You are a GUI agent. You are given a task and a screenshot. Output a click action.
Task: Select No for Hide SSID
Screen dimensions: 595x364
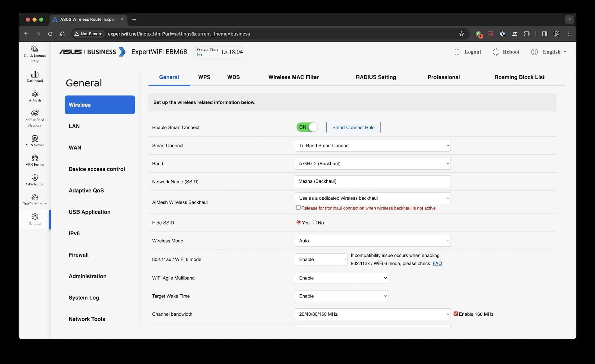[315, 222]
